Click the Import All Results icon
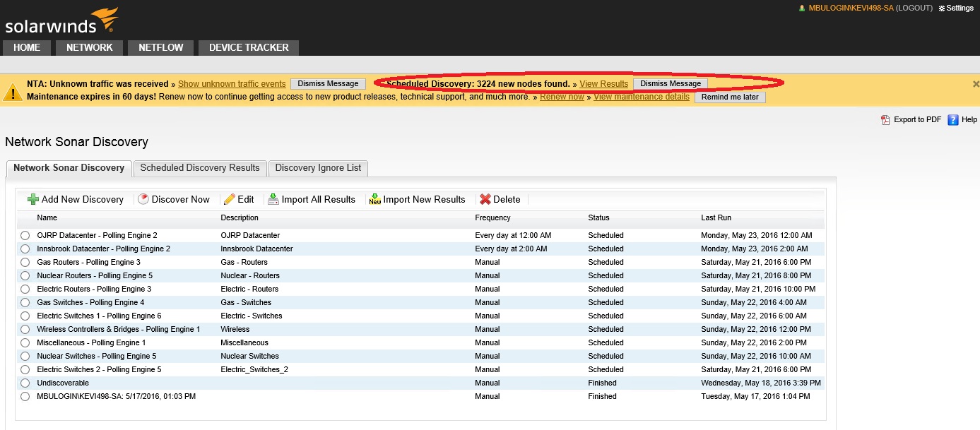Viewport: 980px width, 430px height. 273,200
